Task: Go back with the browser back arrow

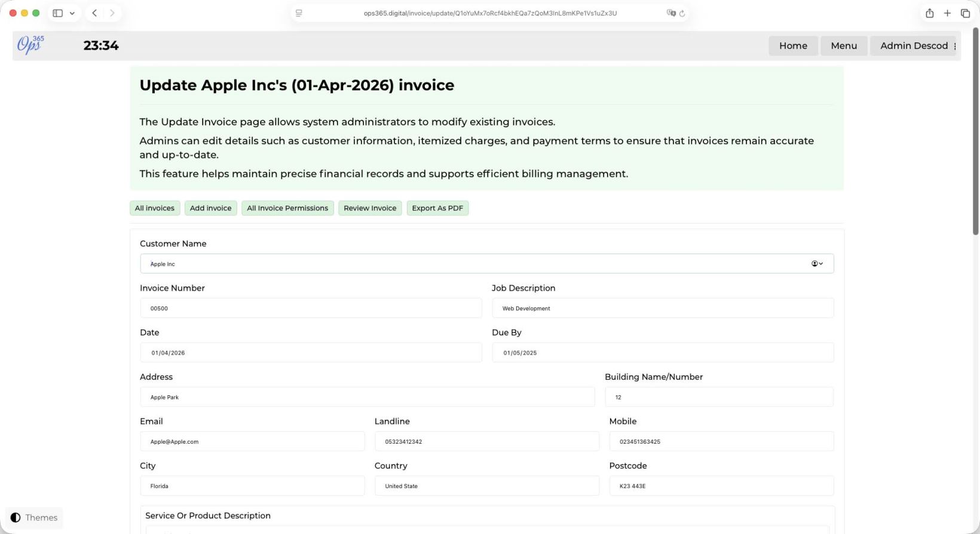Action: pyautogui.click(x=94, y=13)
